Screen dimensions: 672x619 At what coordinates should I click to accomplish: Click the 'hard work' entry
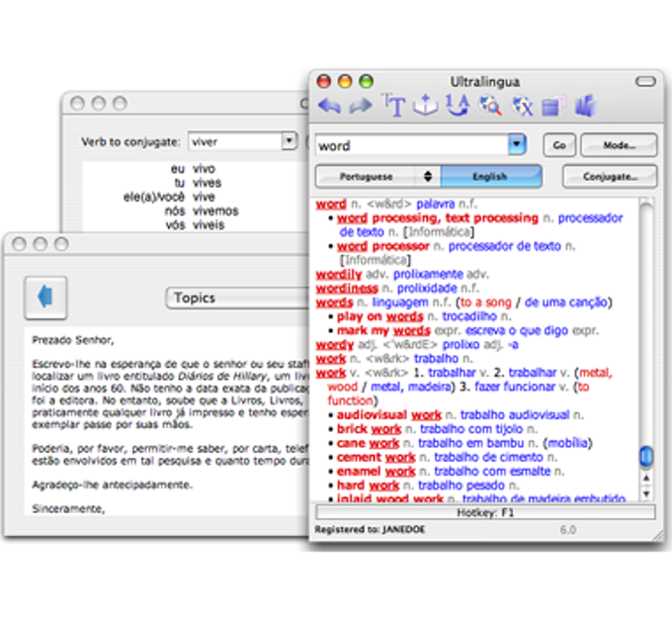tap(369, 486)
